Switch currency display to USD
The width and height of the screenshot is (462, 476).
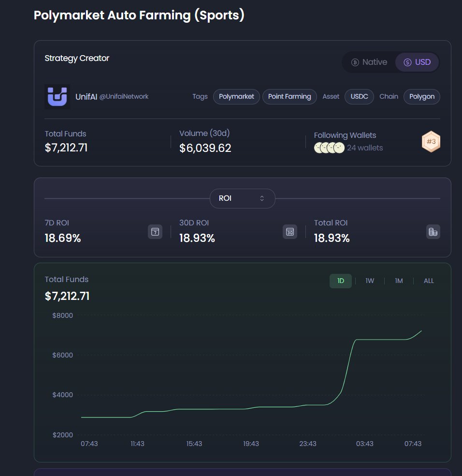tap(417, 62)
